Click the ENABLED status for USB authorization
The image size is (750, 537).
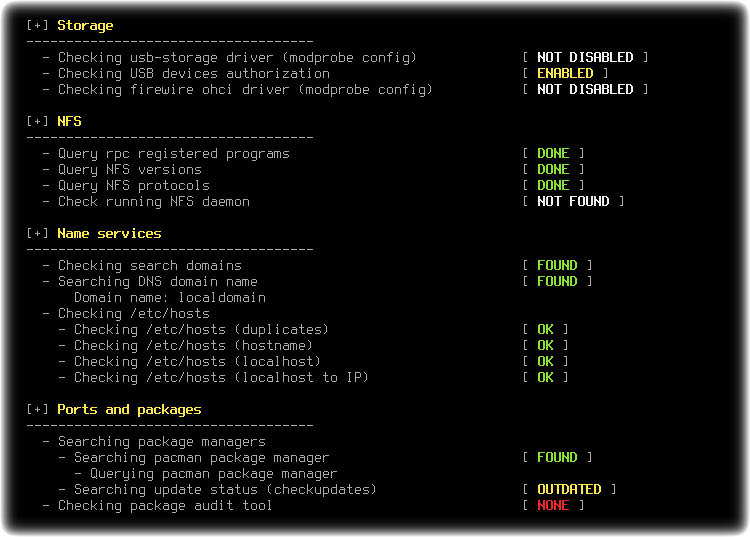pyautogui.click(x=565, y=73)
